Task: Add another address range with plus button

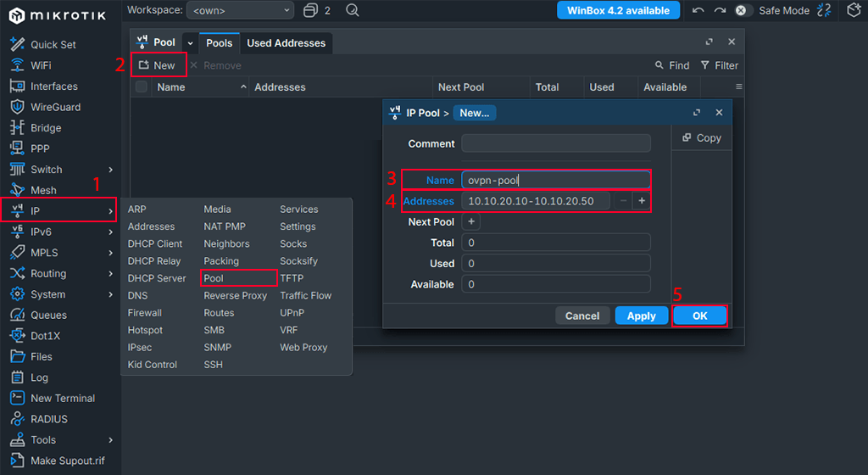Action: click(x=642, y=201)
